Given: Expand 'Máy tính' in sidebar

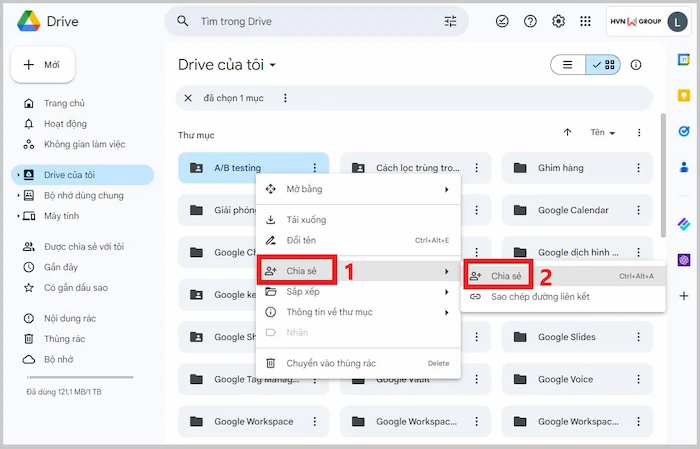Looking at the screenshot, I should pyautogui.click(x=18, y=216).
